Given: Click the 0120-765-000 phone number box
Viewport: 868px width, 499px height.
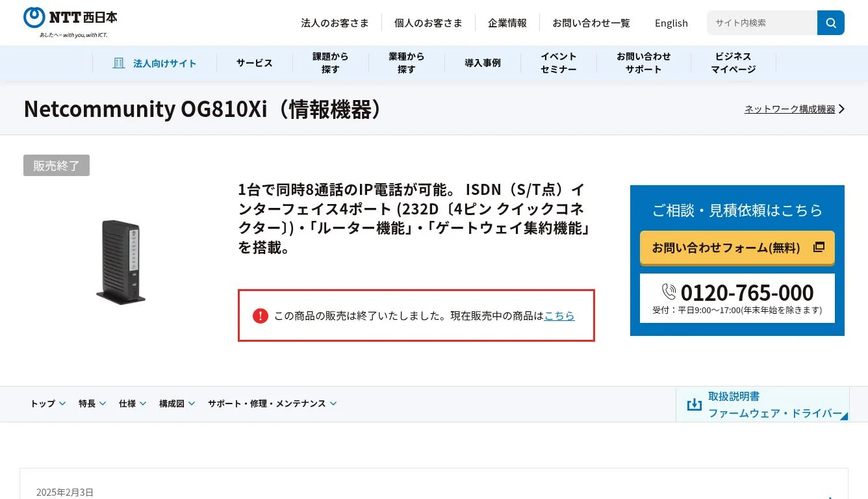Looking at the screenshot, I should click(737, 298).
